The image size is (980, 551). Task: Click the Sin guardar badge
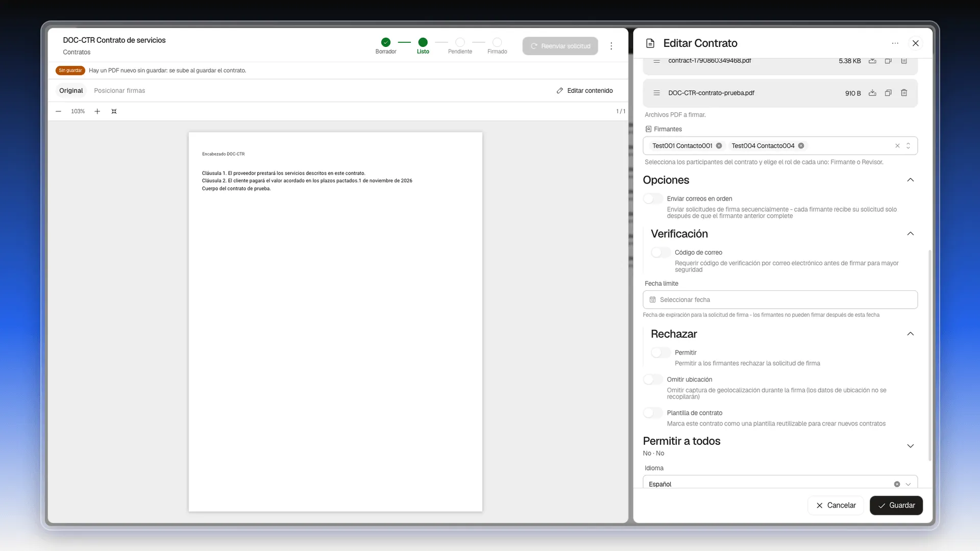[70, 70]
